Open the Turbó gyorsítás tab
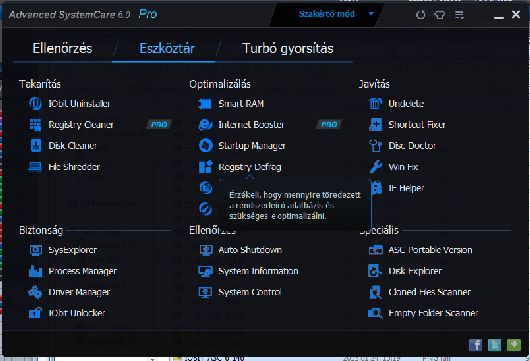 [288, 48]
